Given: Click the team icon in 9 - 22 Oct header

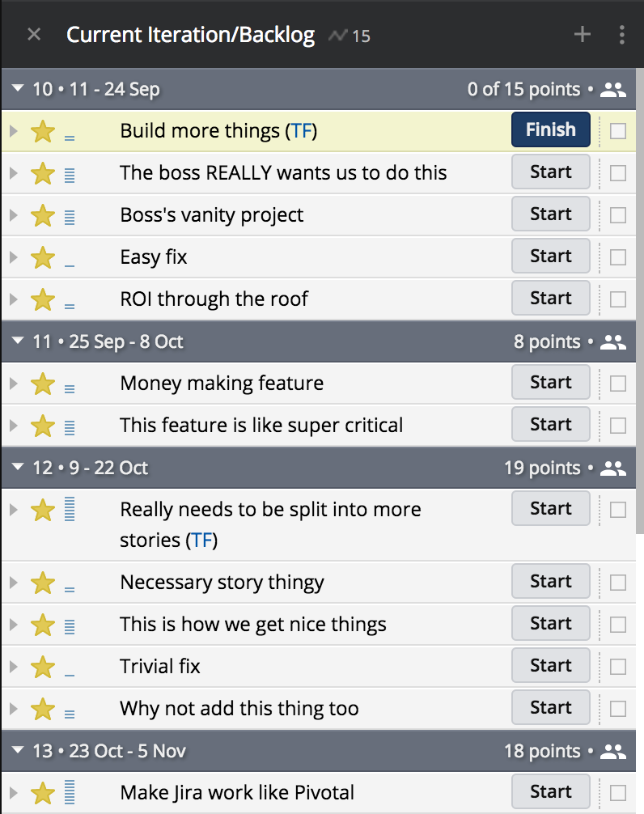Looking at the screenshot, I should [x=614, y=468].
